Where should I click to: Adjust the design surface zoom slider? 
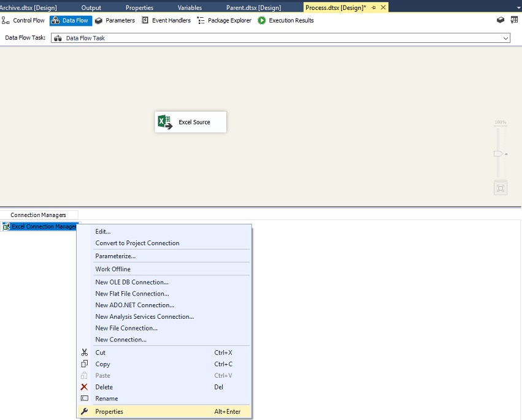(498, 153)
